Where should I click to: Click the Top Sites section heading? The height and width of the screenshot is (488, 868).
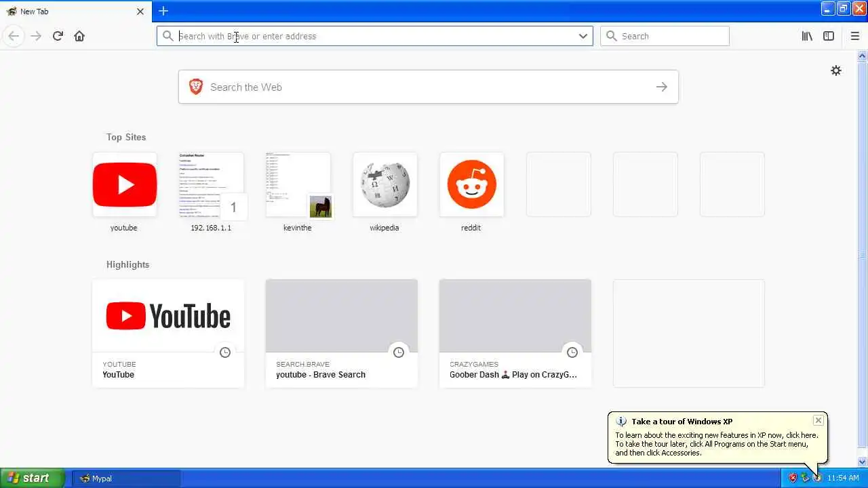(126, 137)
